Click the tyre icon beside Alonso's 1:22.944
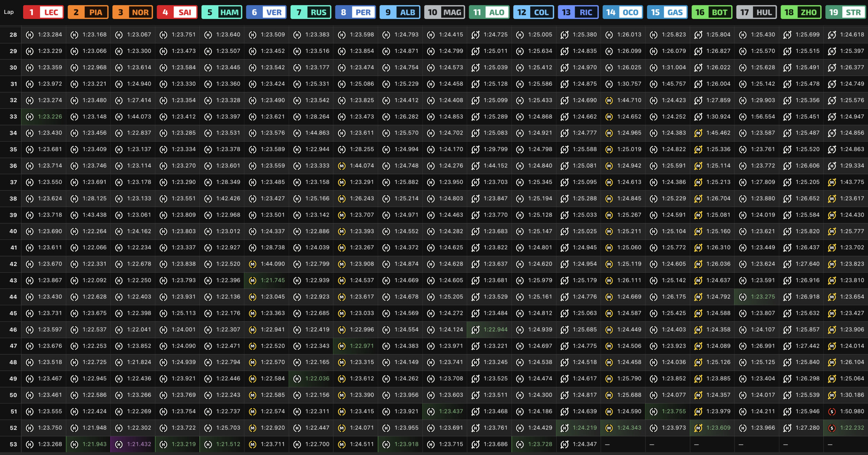 [475, 330]
